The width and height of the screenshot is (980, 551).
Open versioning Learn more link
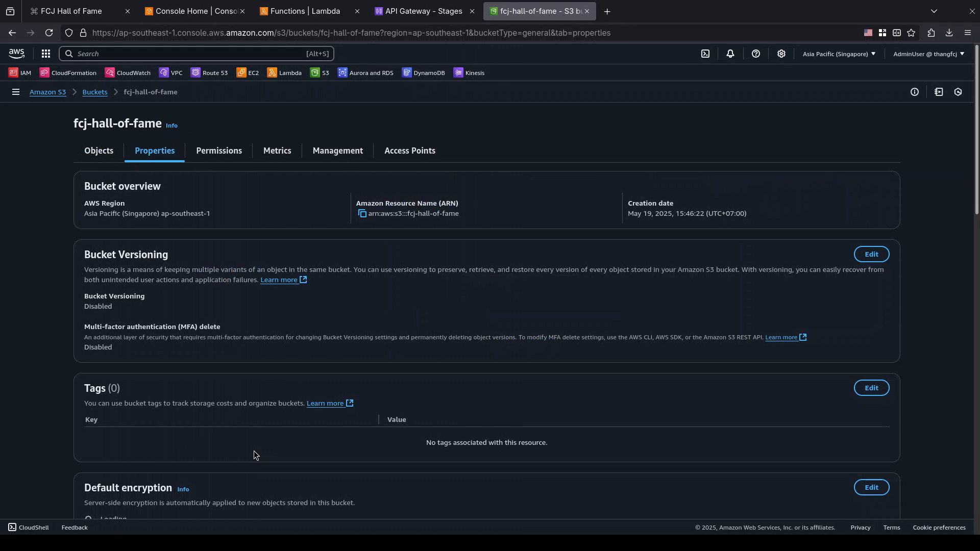point(283,280)
